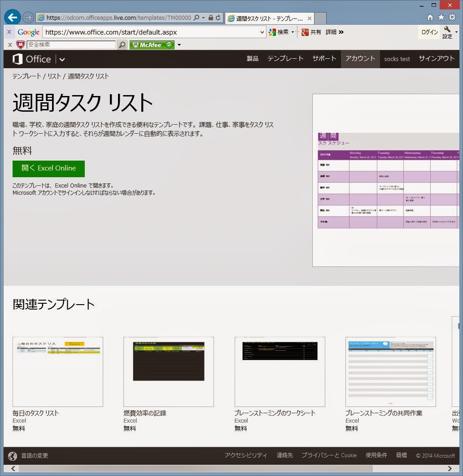Click the McAfee search magnifier button
The width and height of the screenshot is (463, 476).
(122, 45)
